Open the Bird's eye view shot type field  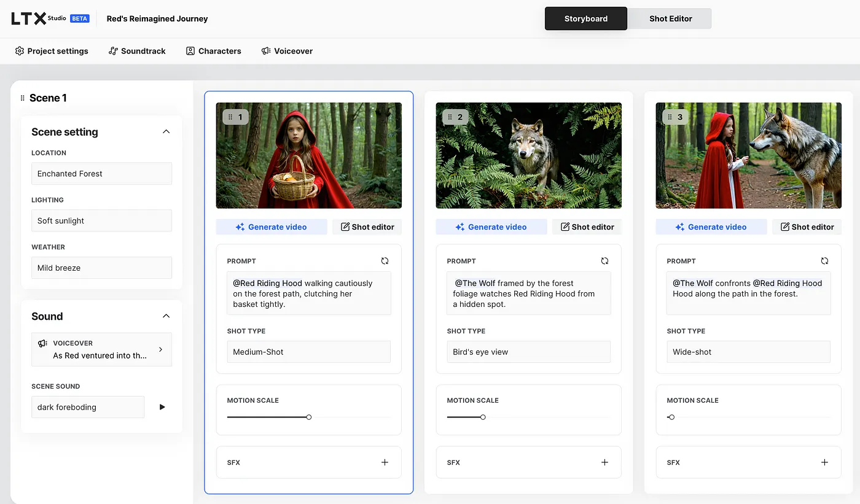tap(528, 352)
